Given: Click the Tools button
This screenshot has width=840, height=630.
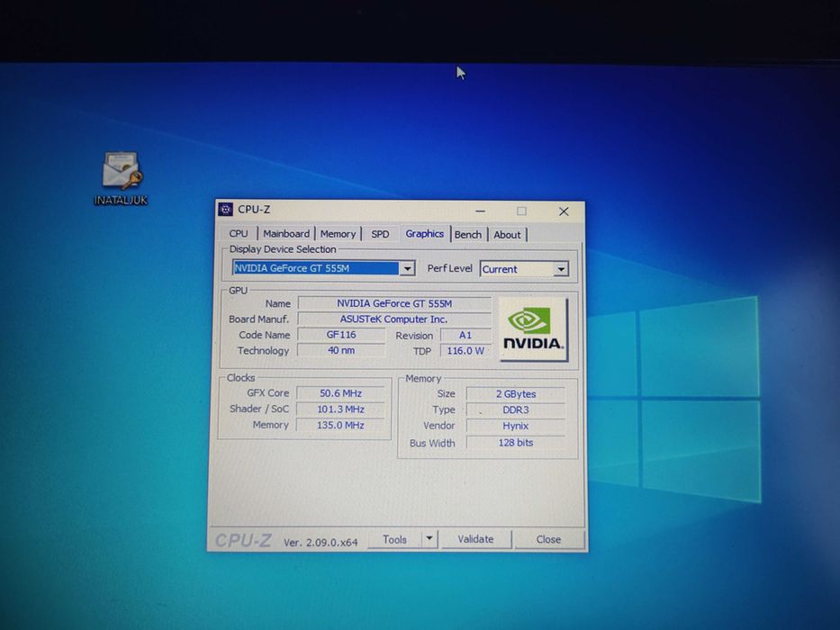Looking at the screenshot, I should point(395,539).
